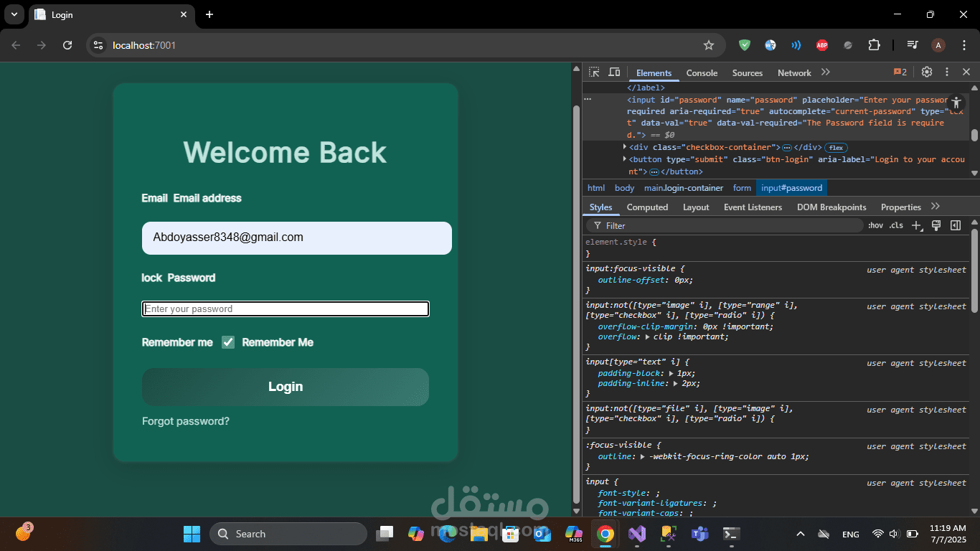Viewport: 980px width, 551px height.
Task: Select the html breadcrumb
Action: pyautogui.click(x=596, y=188)
